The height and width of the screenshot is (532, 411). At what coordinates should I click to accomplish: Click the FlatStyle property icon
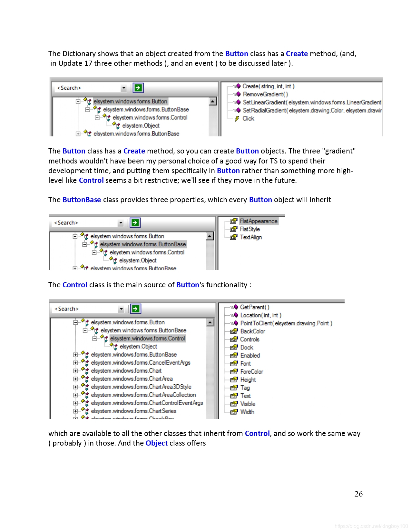234,229
